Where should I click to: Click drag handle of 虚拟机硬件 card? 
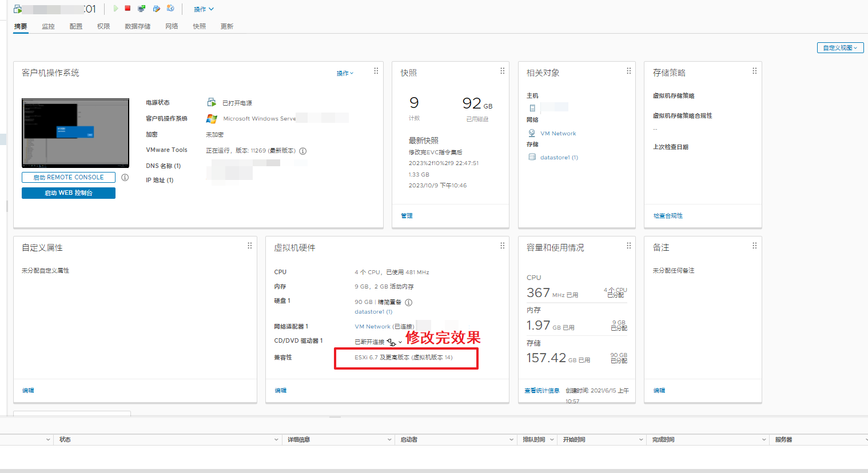click(x=502, y=246)
